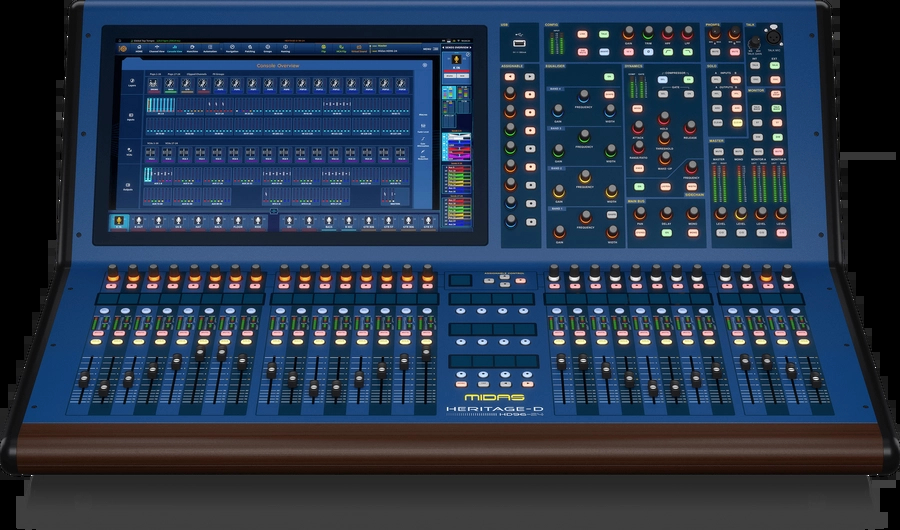Open the VCAs 17-24 tab
The width and height of the screenshot is (900, 530).
tap(170, 142)
